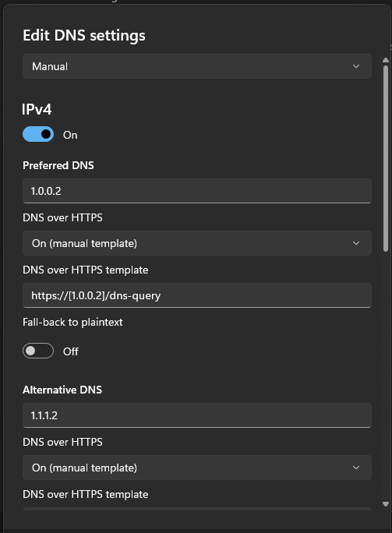Click the Alternative DNS field showing 1.1.1.2
392x533 pixels.
[x=197, y=415]
